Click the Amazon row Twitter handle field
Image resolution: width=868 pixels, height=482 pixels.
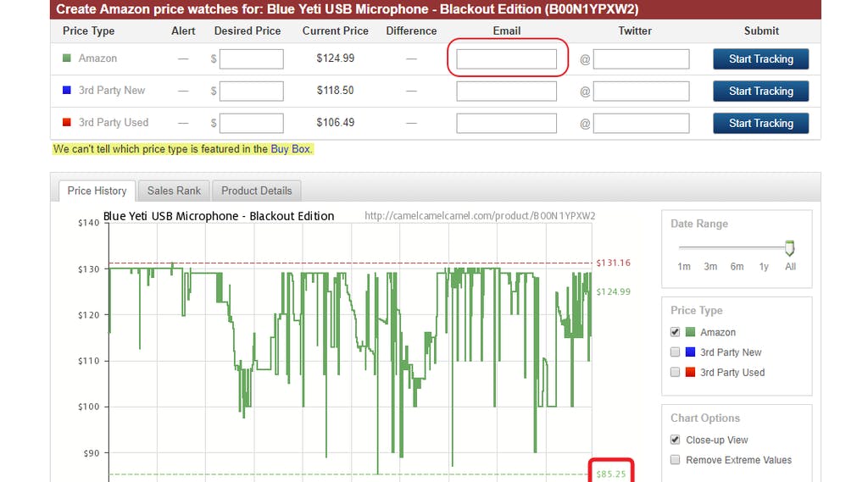pos(641,58)
